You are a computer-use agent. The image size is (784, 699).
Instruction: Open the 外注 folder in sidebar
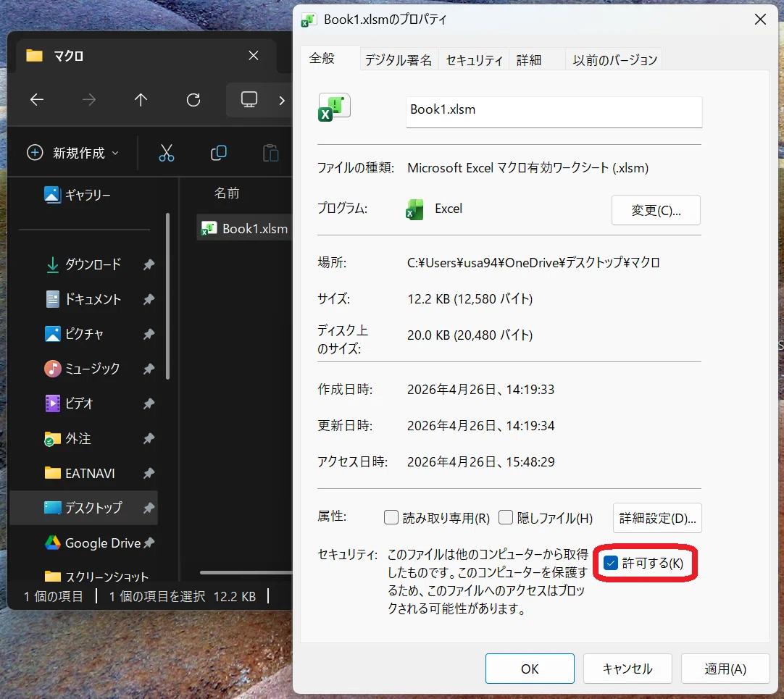tap(68, 438)
